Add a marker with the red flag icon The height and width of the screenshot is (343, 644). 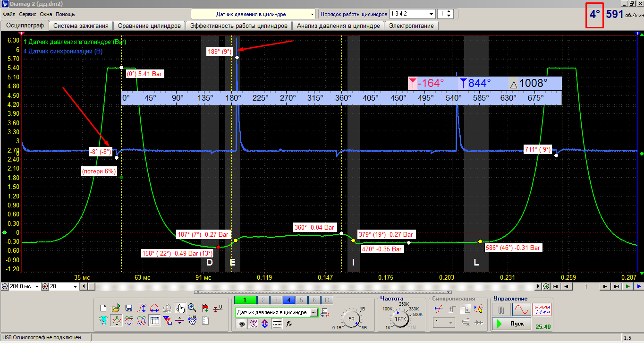click(x=205, y=309)
